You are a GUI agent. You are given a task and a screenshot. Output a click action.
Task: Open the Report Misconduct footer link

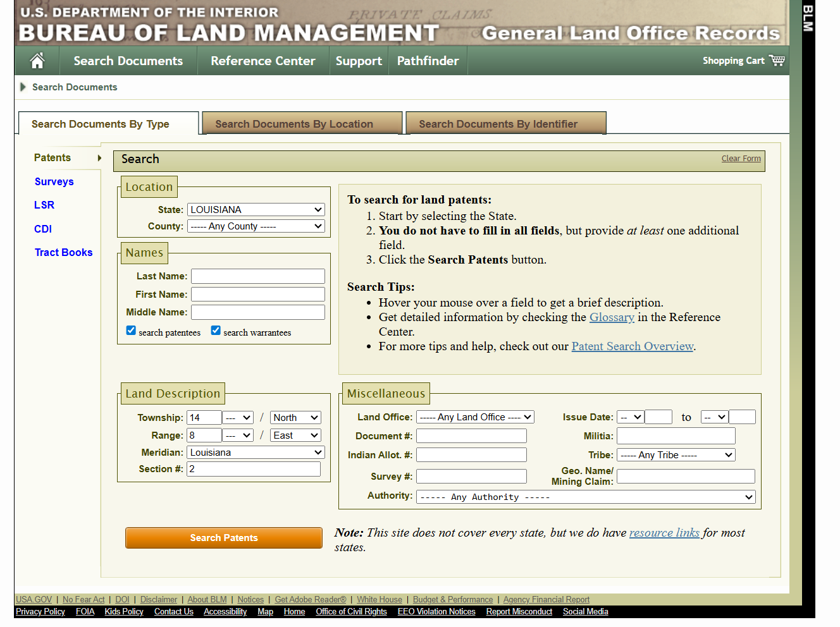click(x=519, y=612)
